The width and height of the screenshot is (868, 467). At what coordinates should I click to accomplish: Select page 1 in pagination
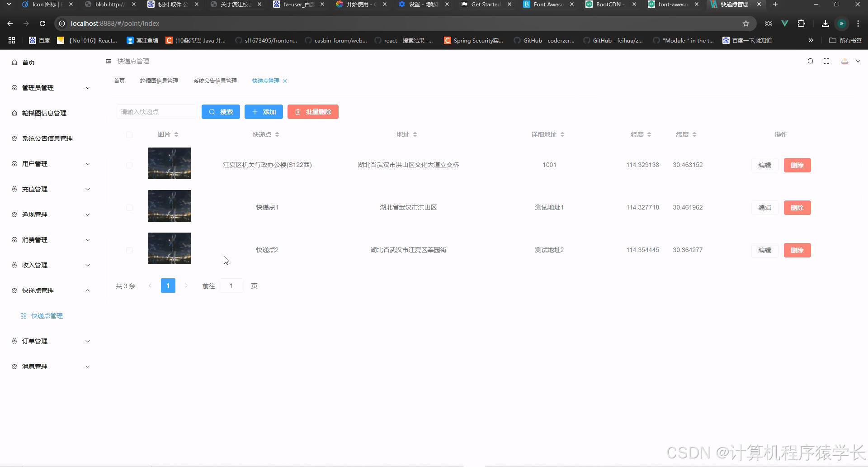(x=168, y=286)
